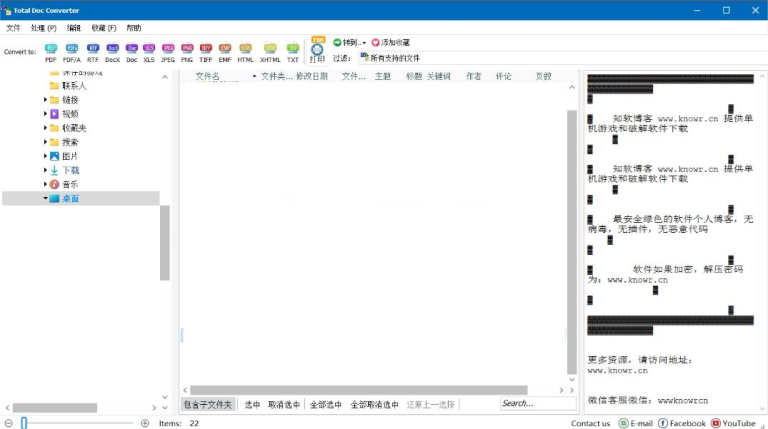Image resolution: width=768 pixels, height=429 pixels.
Task: Click the DocX conversion icon
Action: coord(113,52)
